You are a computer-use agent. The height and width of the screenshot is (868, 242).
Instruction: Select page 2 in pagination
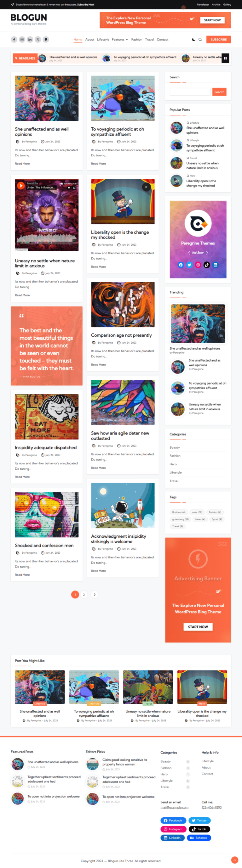(x=84, y=594)
